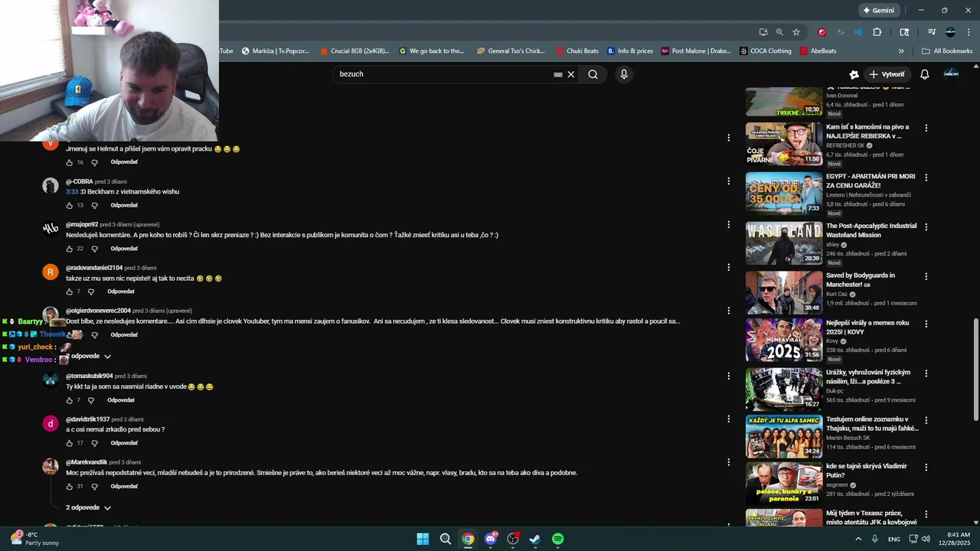Open options for Wasteland Mission video
Viewport: 980px width, 551px height.
coord(926,227)
